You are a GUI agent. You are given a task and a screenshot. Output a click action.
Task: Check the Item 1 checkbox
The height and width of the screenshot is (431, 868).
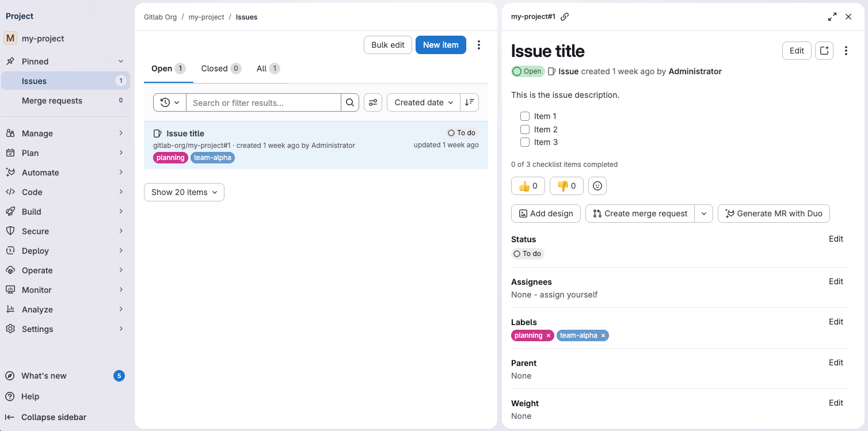click(525, 116)
